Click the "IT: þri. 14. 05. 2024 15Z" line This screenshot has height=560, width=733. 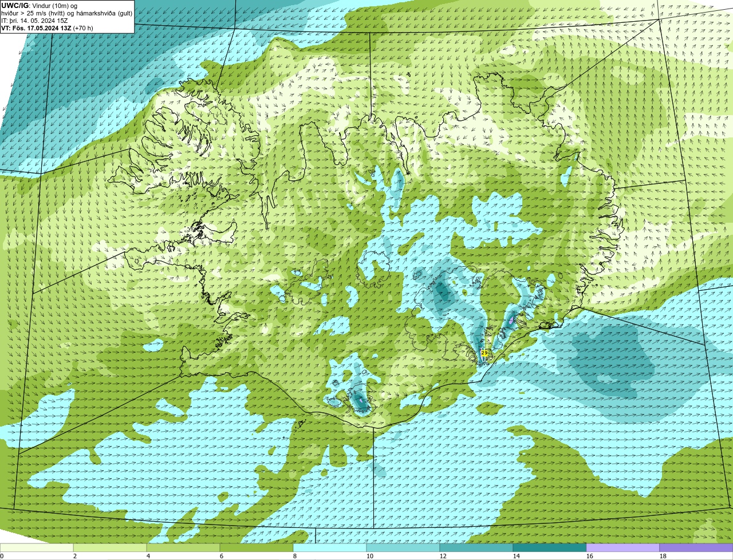point(35,21)
